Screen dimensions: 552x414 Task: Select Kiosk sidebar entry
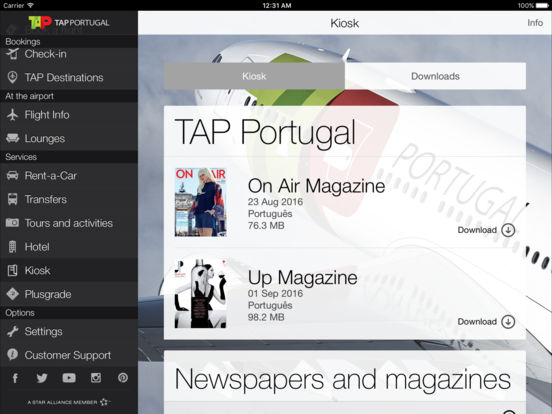pos(69,270)
